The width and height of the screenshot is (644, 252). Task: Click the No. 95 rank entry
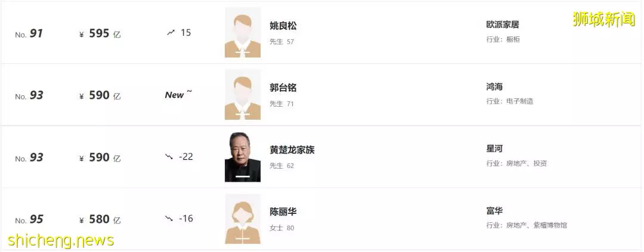29,220
